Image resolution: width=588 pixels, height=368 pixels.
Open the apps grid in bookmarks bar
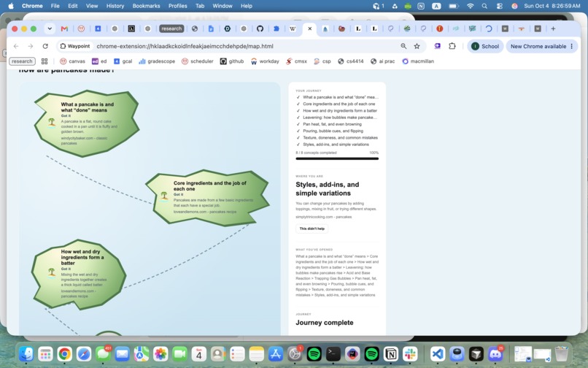(45, 61)
